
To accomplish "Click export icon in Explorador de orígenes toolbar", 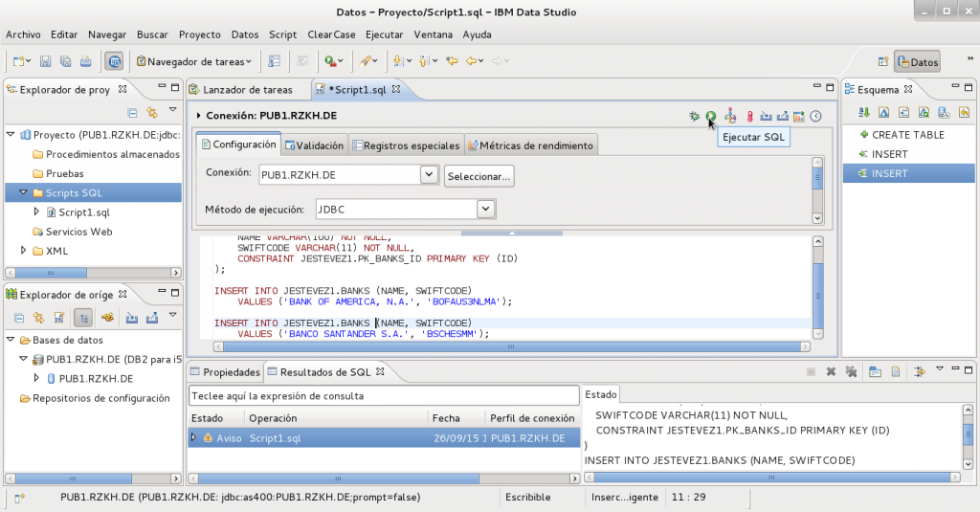I will pyautogui.click(x=152, y=318).
